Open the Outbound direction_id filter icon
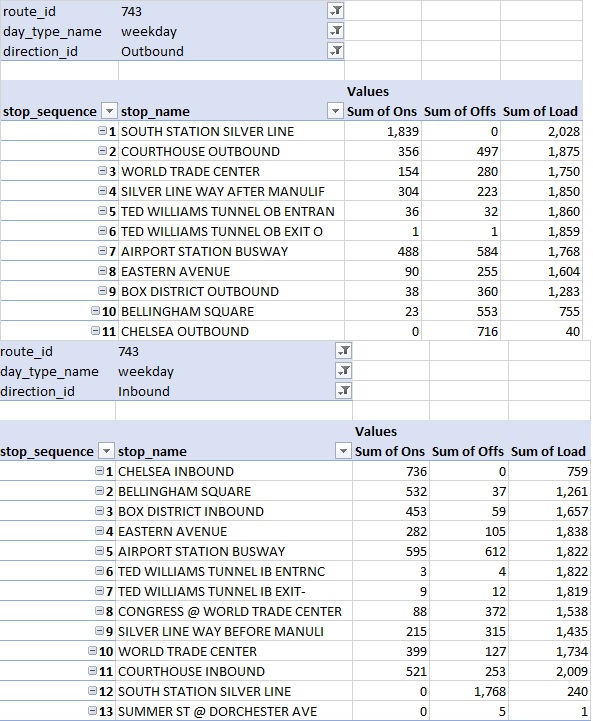Viewport: 593px width, 721px height. tap(336, 51)
